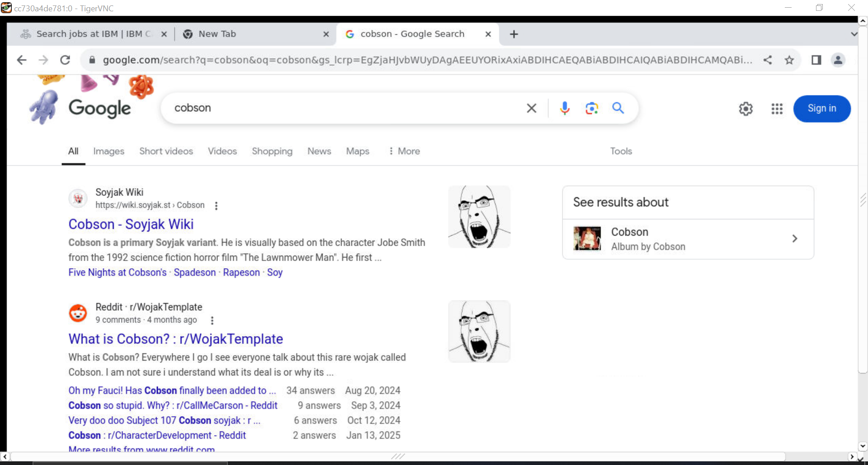Click the Sign in button
The height and width of the screenshot is (465, 868).
(821, 109)
